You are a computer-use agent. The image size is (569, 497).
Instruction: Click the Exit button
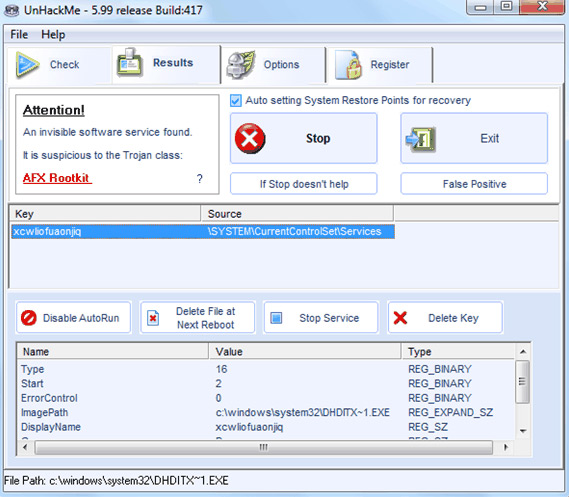pyautogui.click(x=474, y=138)
